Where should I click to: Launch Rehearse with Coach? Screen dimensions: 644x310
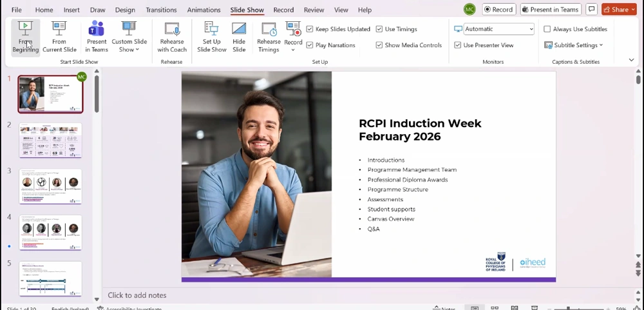pyautogui.click(x=172, y=37)
